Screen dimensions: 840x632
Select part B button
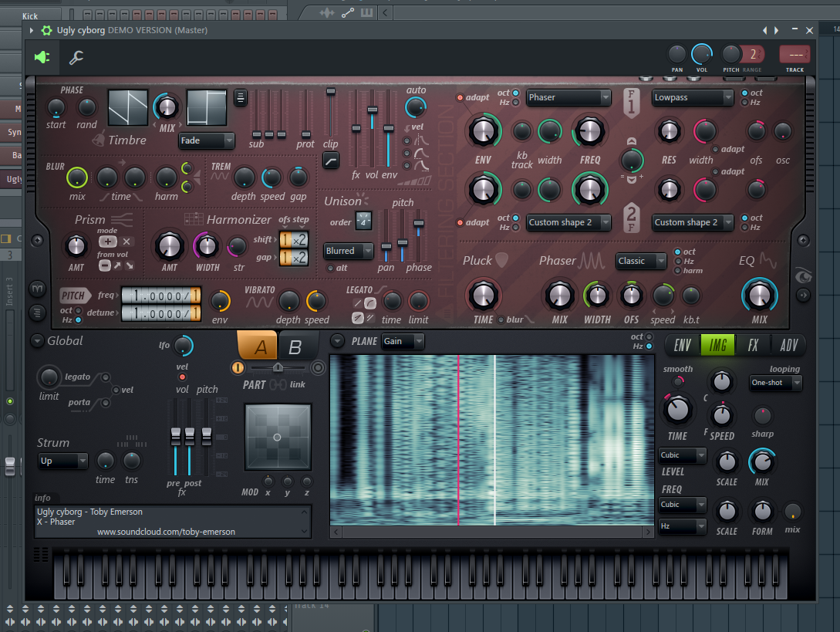(295, 346)
